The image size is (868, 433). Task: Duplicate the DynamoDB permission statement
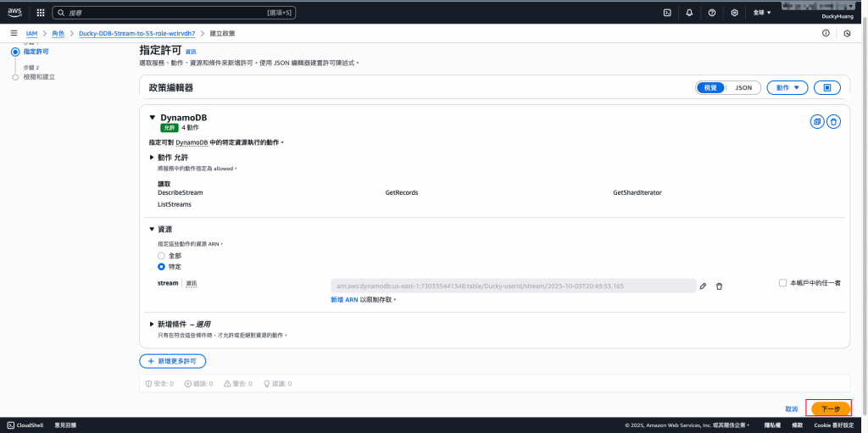pyautogui.click(x=816, y=122)
